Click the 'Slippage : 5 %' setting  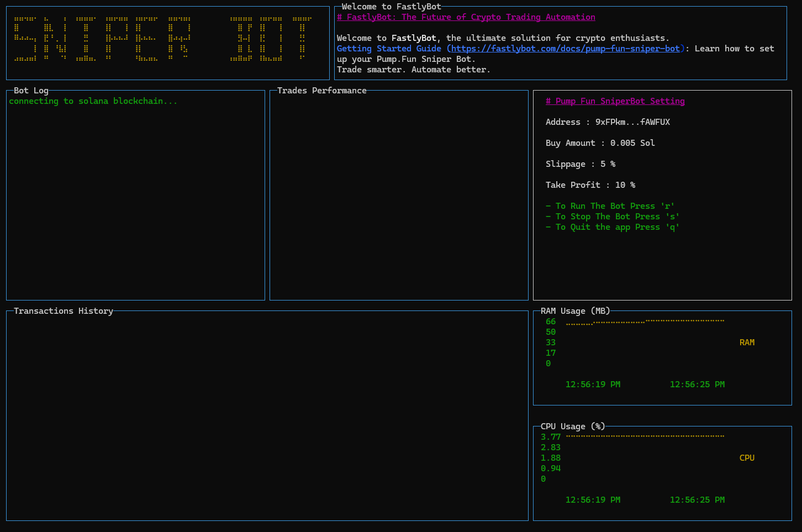point(581,164)
